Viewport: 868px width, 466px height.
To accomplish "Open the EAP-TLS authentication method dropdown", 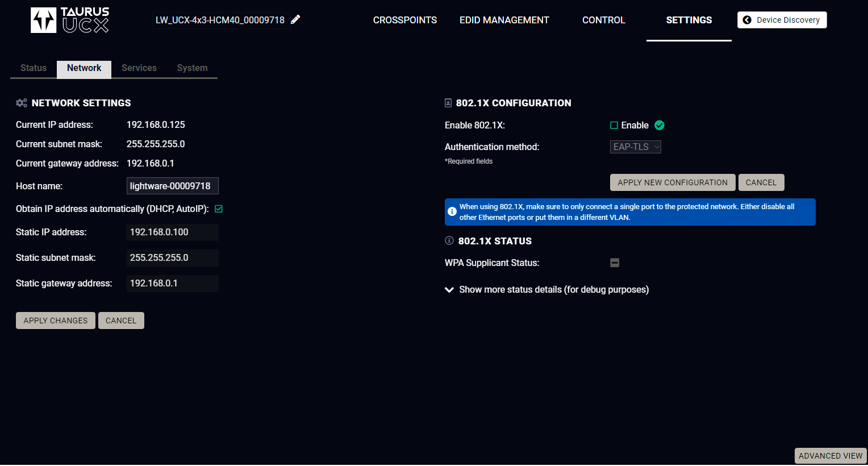I will click(635, 147).
